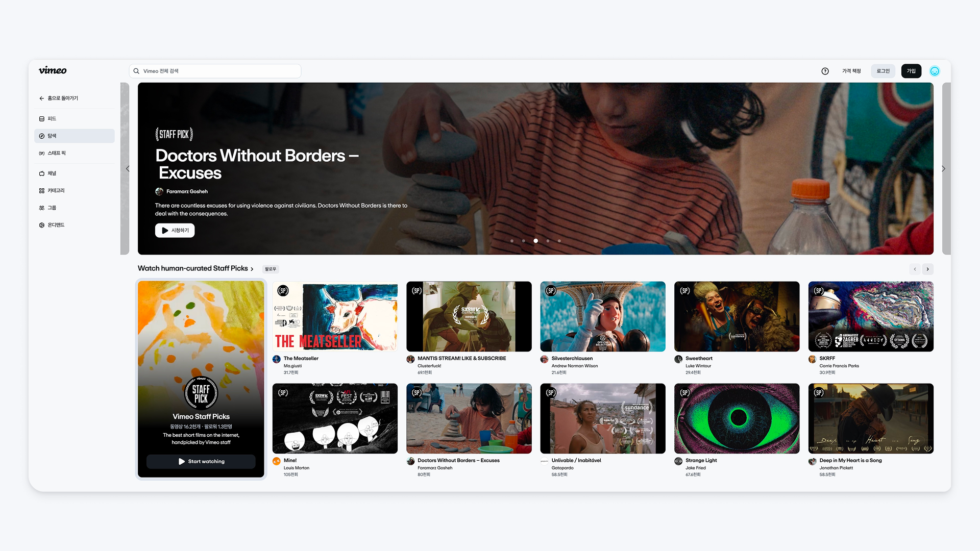The width and height of the screenshot is (980, 551).
Task: Go to next hero slide arrow
Action: pos(943,169)
